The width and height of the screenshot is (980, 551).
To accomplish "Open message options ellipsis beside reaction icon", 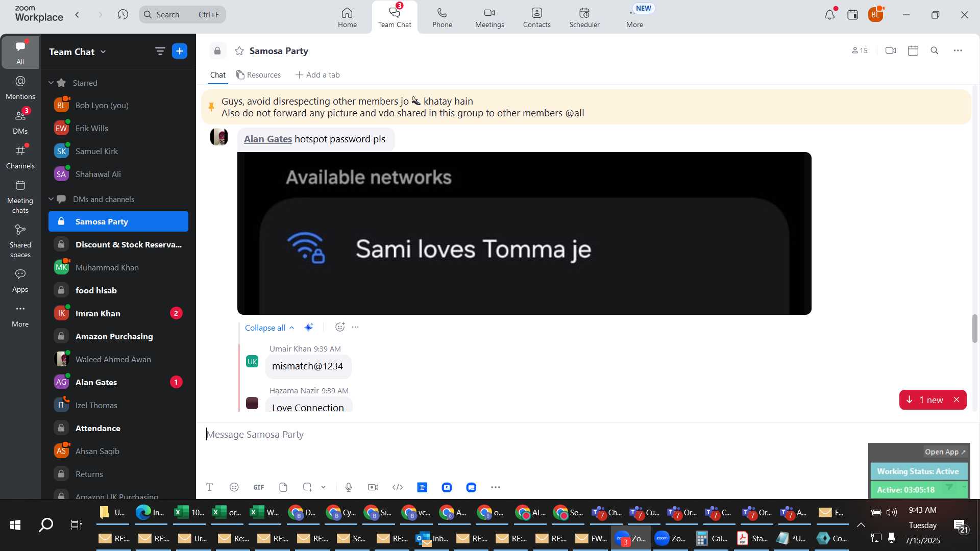I will pos(356,327).
